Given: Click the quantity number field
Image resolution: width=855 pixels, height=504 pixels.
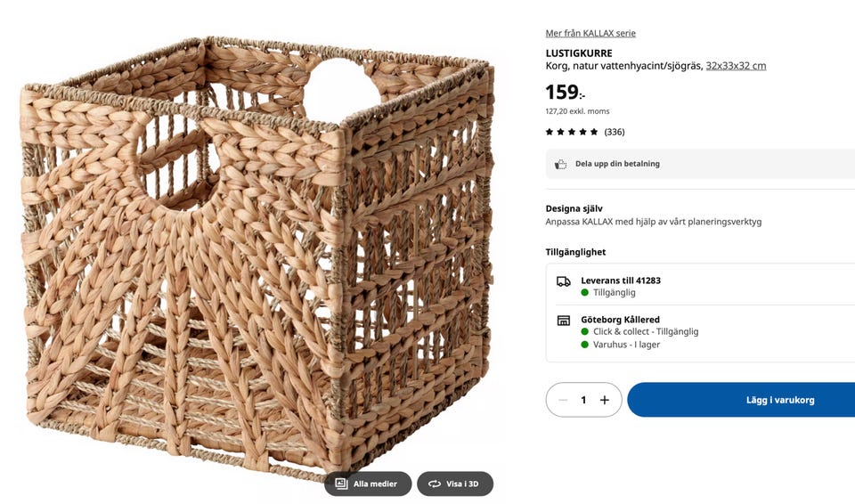Looking at the screenshot, I should pos(583,400).
